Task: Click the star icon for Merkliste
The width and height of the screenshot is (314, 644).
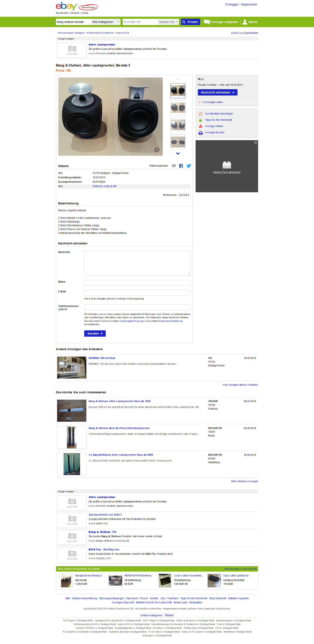Action: 201,114
